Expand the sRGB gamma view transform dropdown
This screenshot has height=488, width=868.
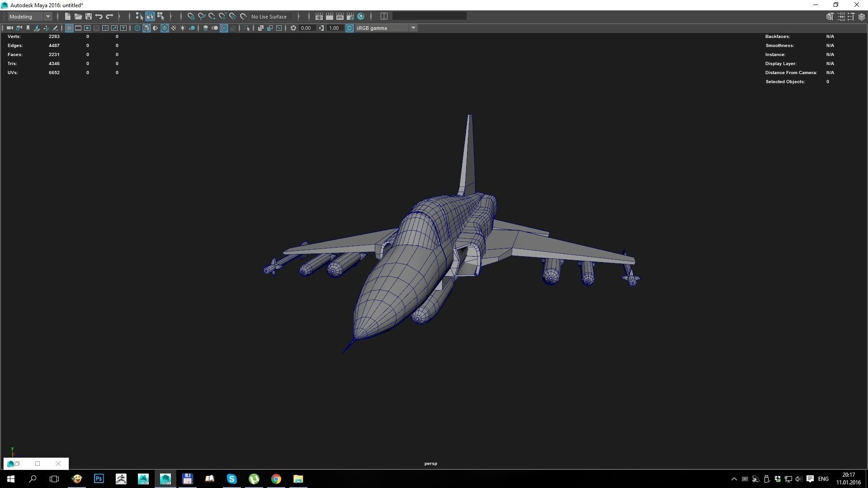(x=413, y=28)
